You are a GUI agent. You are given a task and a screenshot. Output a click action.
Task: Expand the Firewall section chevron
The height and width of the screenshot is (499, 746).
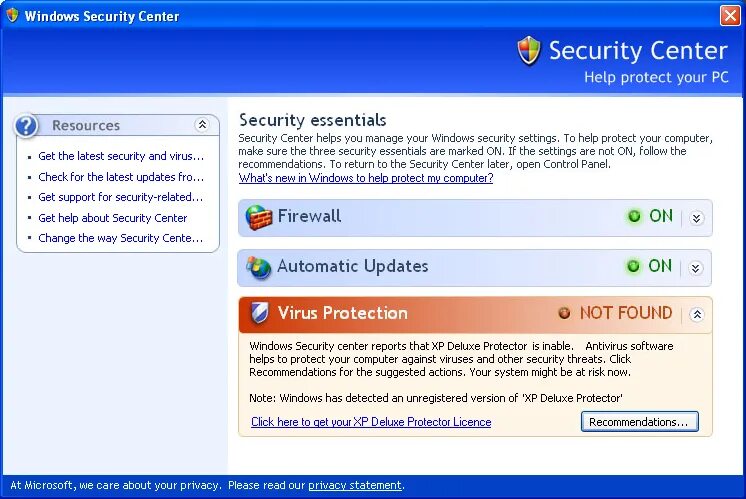click(x=697, y=218)
